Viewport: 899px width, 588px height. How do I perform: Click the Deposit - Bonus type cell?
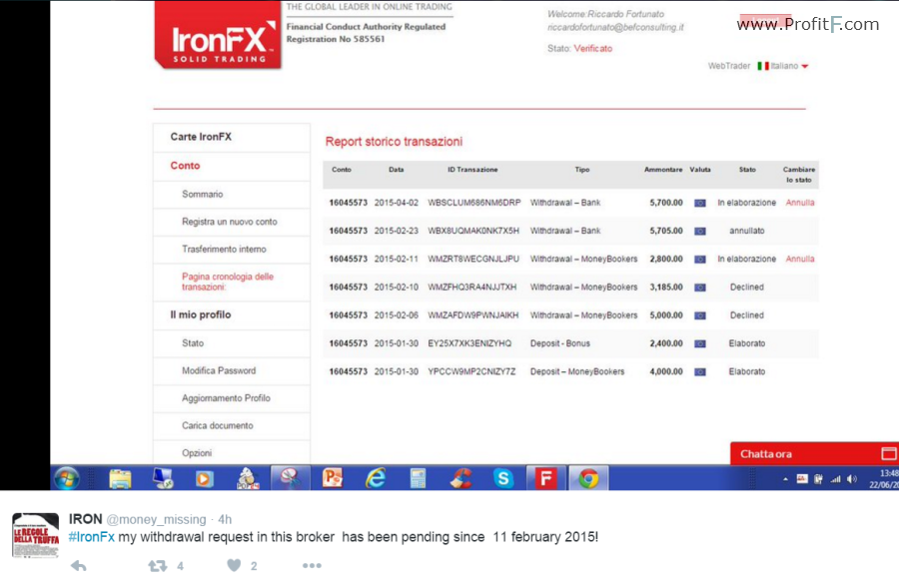tap(560, 343)
